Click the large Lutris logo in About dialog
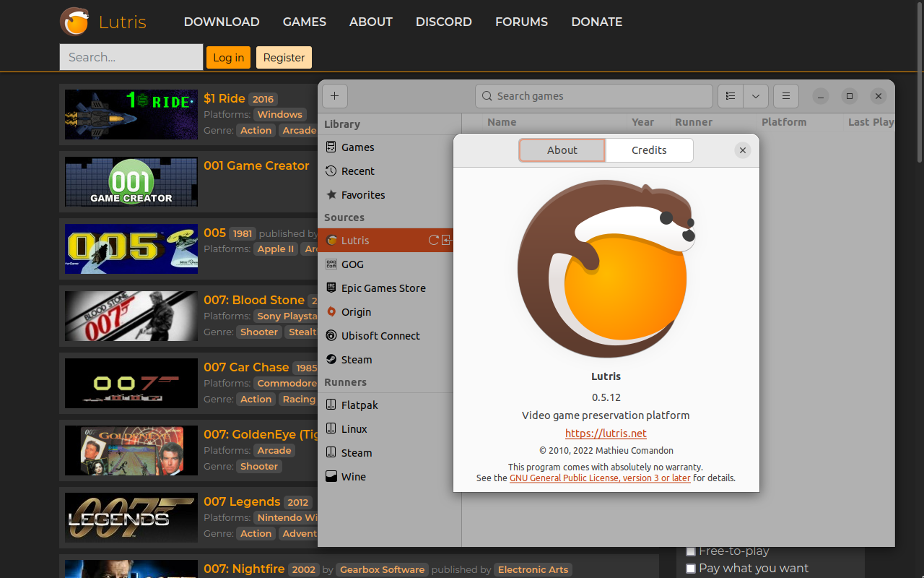Image resolution: width=924 pixels, height=578 pixels. coord(606,269)
